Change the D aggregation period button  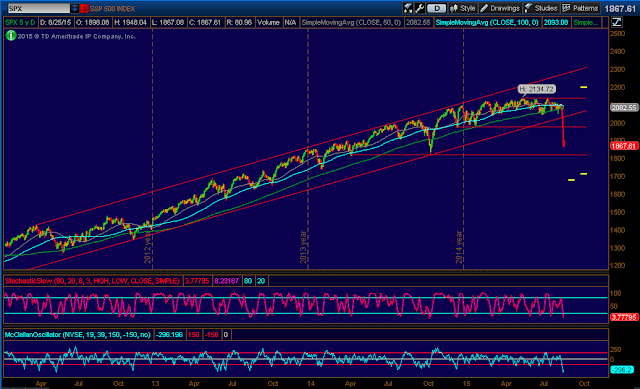[437, 8]
